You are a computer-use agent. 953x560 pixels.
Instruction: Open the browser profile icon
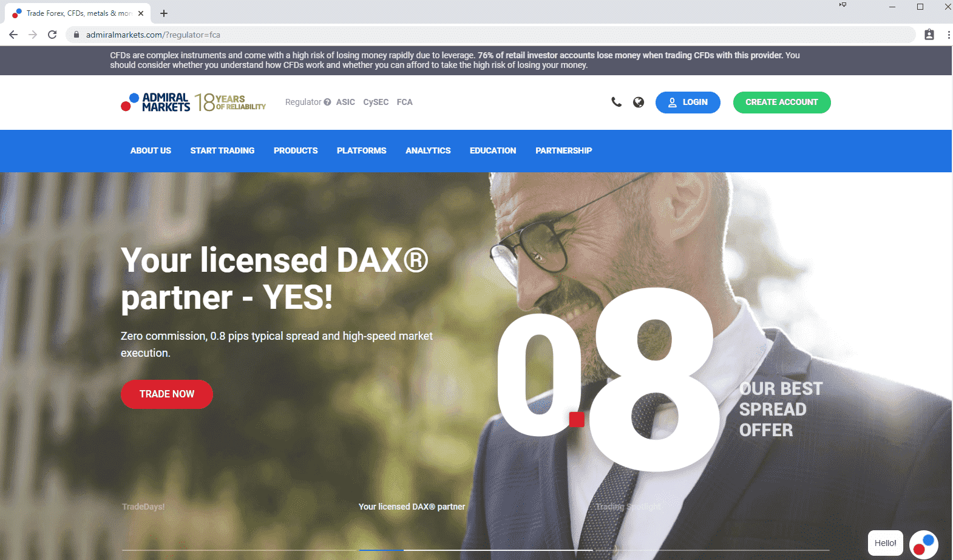[929, 35]
